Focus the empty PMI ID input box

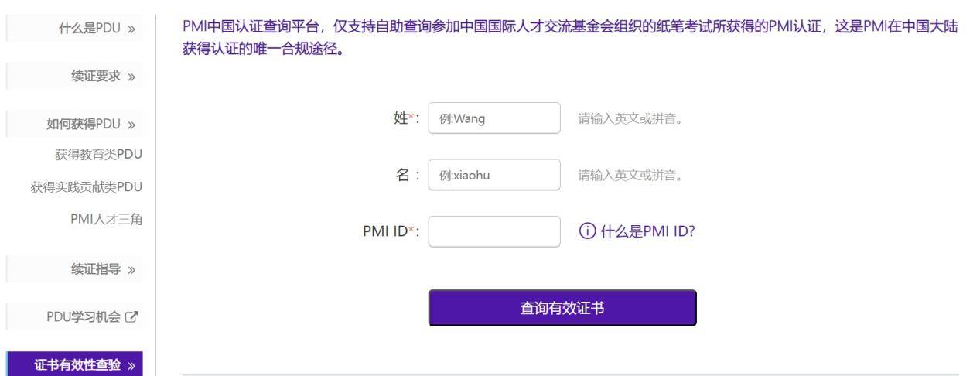pos(494,231)
